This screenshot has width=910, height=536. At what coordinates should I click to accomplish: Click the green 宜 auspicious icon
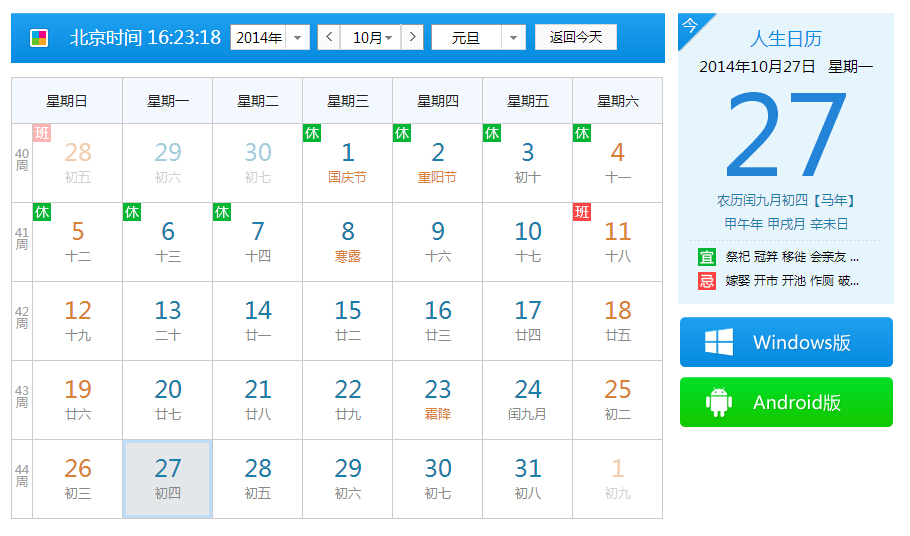tap(707, 257)
